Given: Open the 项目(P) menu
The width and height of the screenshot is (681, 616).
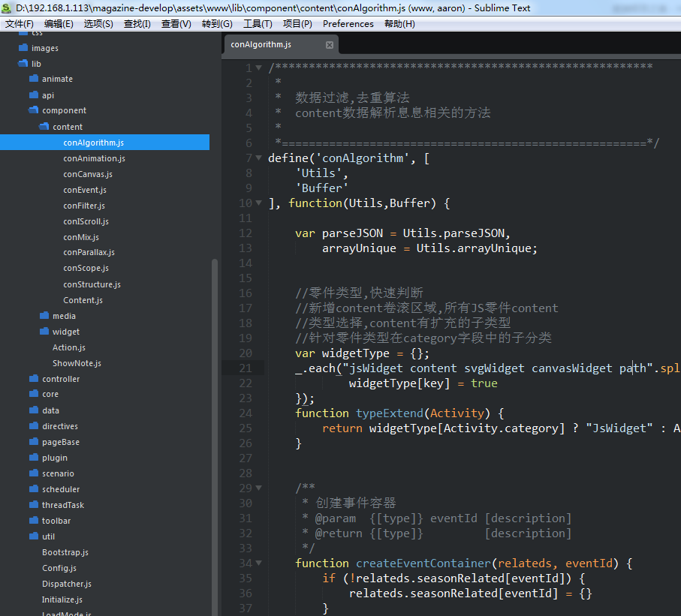Looking at the screenshot, I should click(297, 24).
